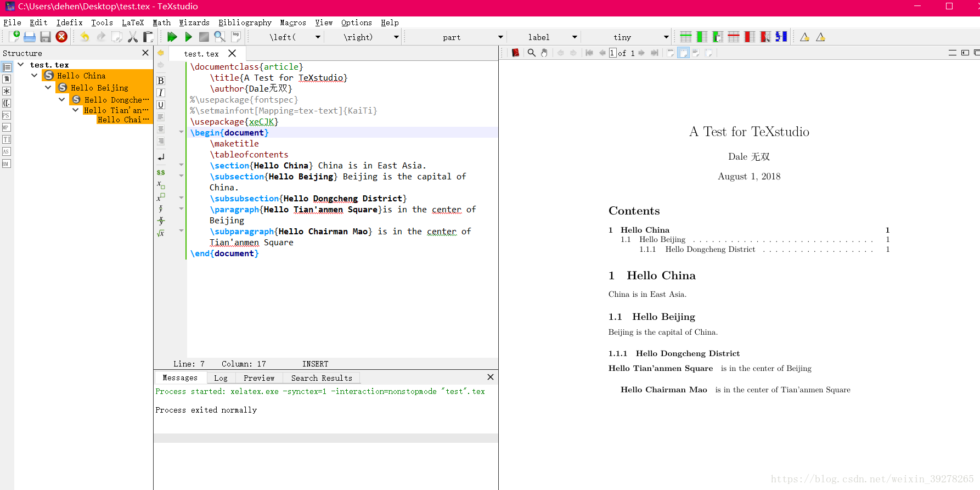Cut the selection with the scissors icon

click(132, 37)
